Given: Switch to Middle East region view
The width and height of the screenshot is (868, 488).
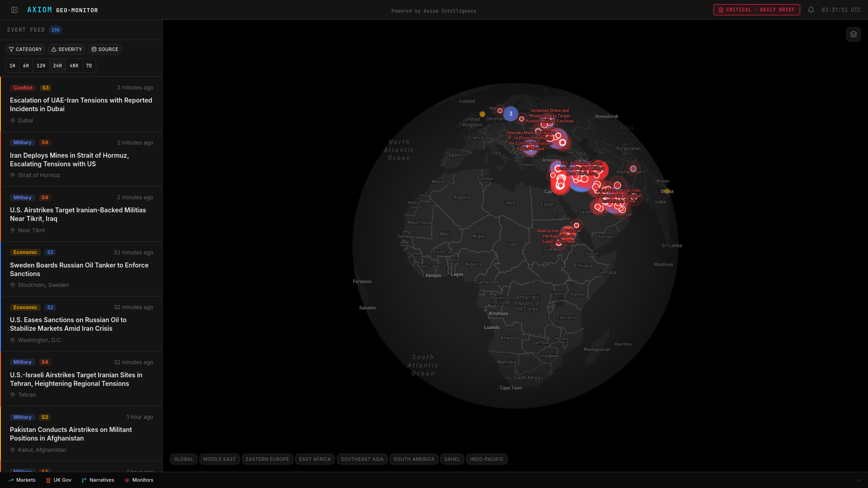Looking at the screenshot, I should click(x=219, y=459).
